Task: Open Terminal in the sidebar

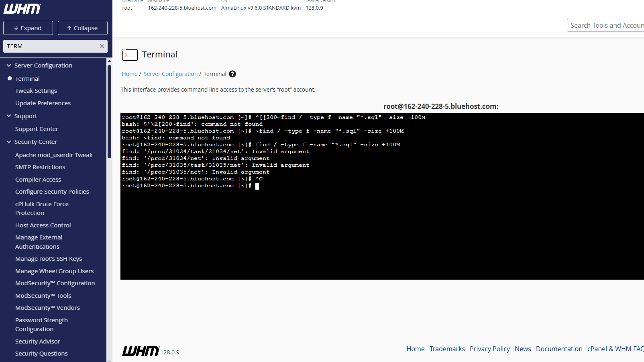Action: click(27, 79)
